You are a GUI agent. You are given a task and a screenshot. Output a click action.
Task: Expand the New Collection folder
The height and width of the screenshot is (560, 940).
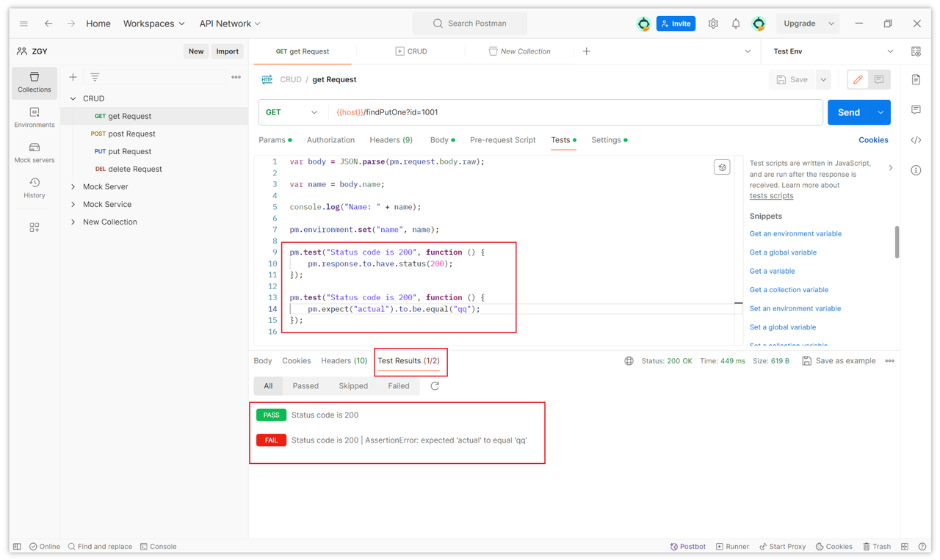pos(73,222)
